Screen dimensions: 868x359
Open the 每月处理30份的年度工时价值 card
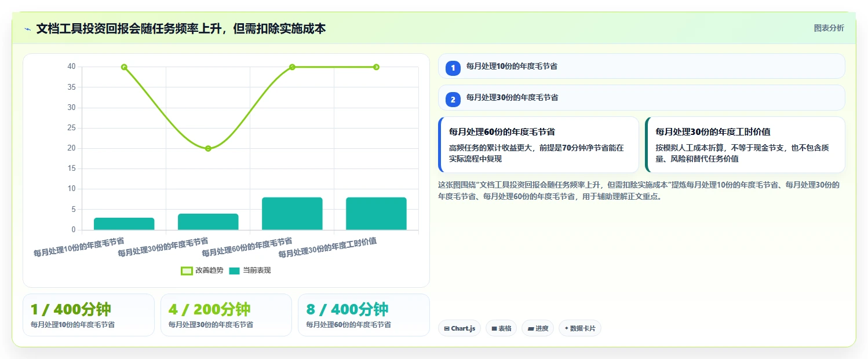[745, 145]
